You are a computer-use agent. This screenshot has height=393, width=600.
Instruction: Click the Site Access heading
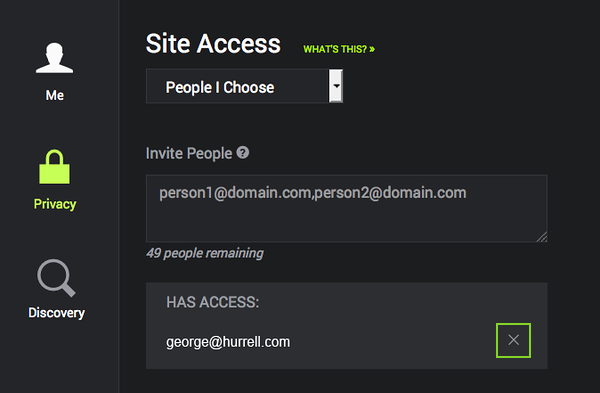click(x=213, y=44)
